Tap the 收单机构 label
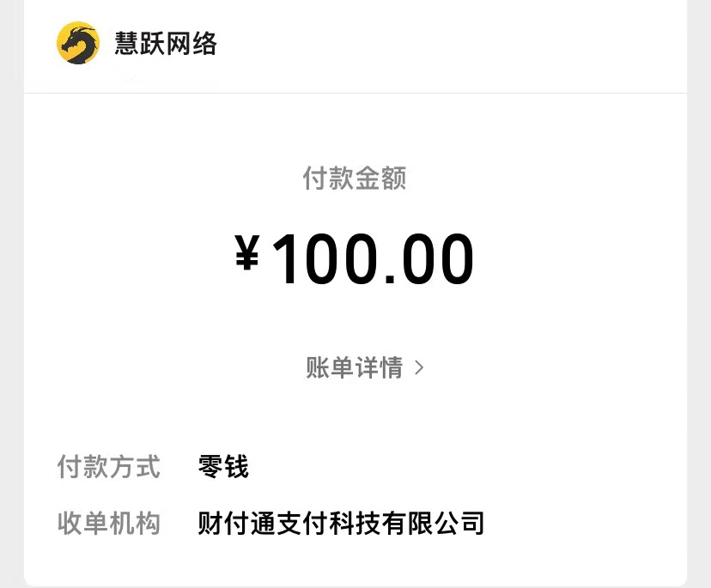The height and width of the screenshot is (588, 711). [x=109, y=523]
